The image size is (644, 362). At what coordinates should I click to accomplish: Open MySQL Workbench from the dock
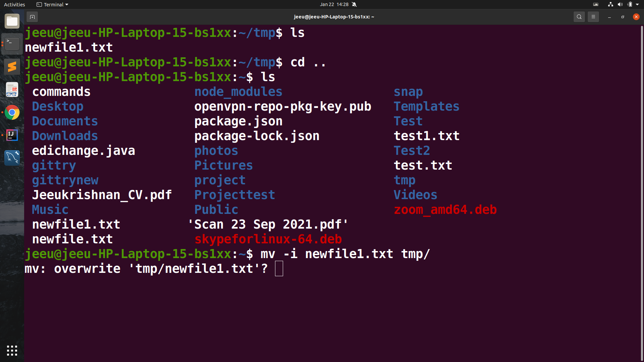[x=12, y=158]
